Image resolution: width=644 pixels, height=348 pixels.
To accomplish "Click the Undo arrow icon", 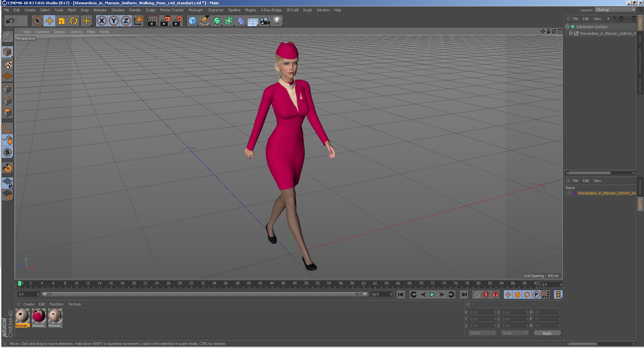I will pos(10,21).
